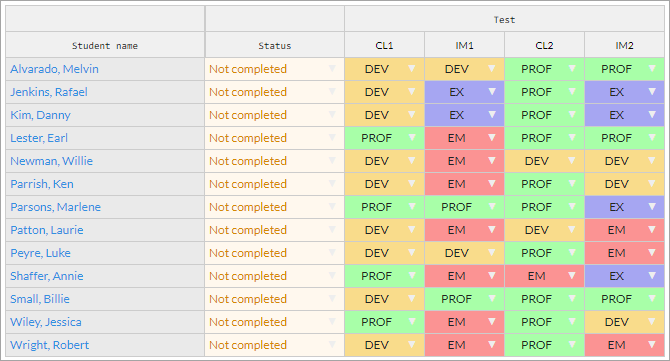Click CL2 EM arrow for Shaffer, Annie
Screen dimensions: 670x361
(572, 276)
